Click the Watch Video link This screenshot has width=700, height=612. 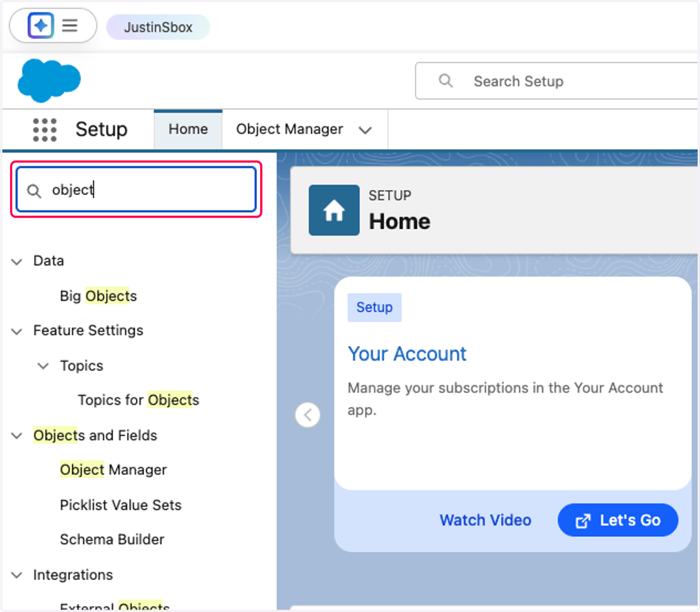[485, 520]
